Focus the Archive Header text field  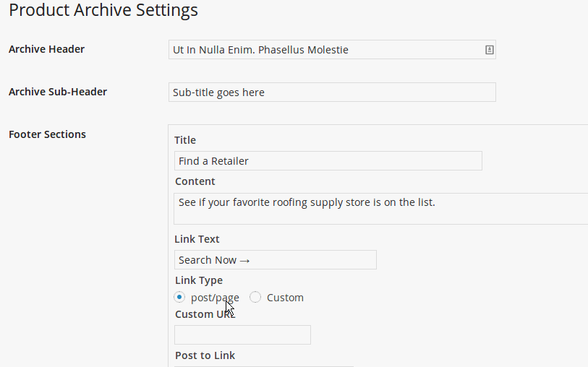point(325,50)
